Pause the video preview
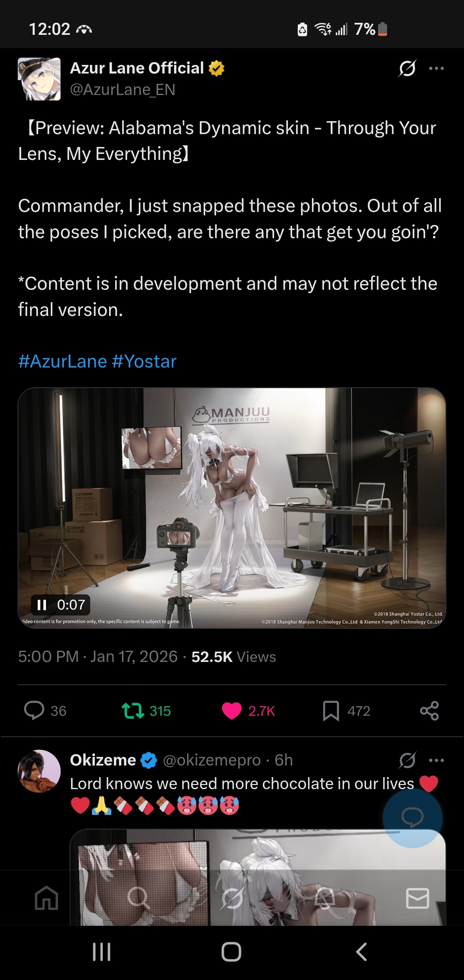The image size is (464, 980). pyautogui.click(x=42, y=605)
